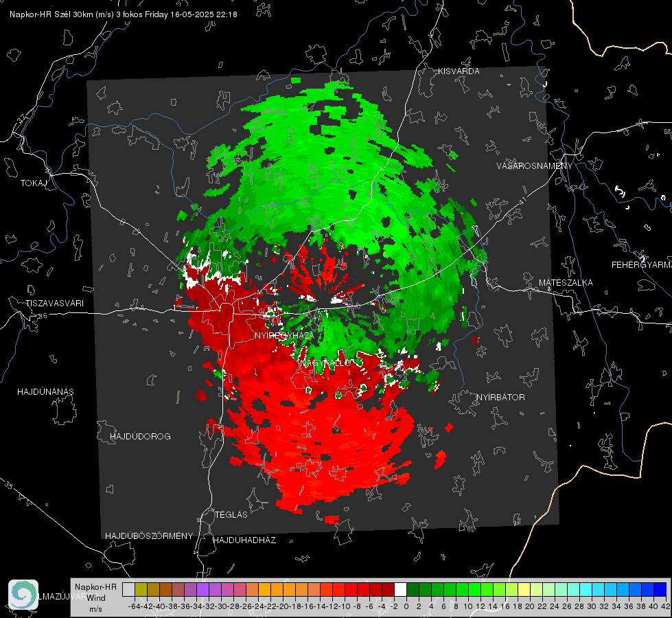Pick the pale yellow legend swatch

coord(524,589)
